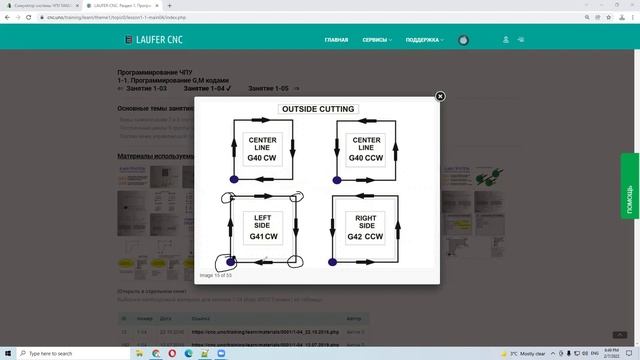Image resolution: width=640 pixels, height=360 pixels.
Task: Open the notification center icon
Action: click(629, 353)
